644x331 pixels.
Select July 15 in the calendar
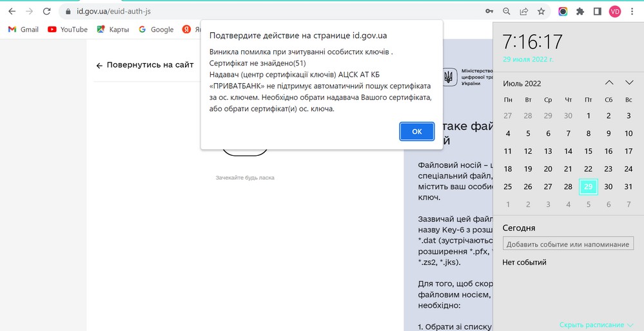point(589,151)
